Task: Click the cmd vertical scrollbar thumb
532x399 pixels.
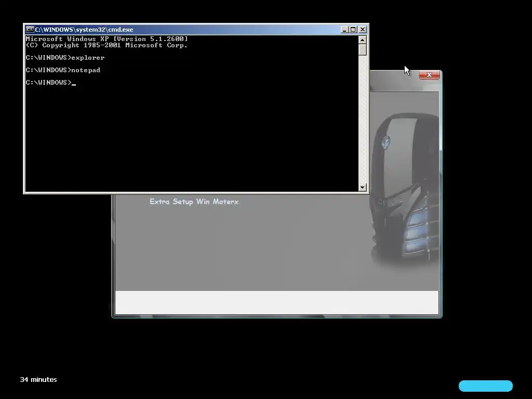Action: coord(362,50)
